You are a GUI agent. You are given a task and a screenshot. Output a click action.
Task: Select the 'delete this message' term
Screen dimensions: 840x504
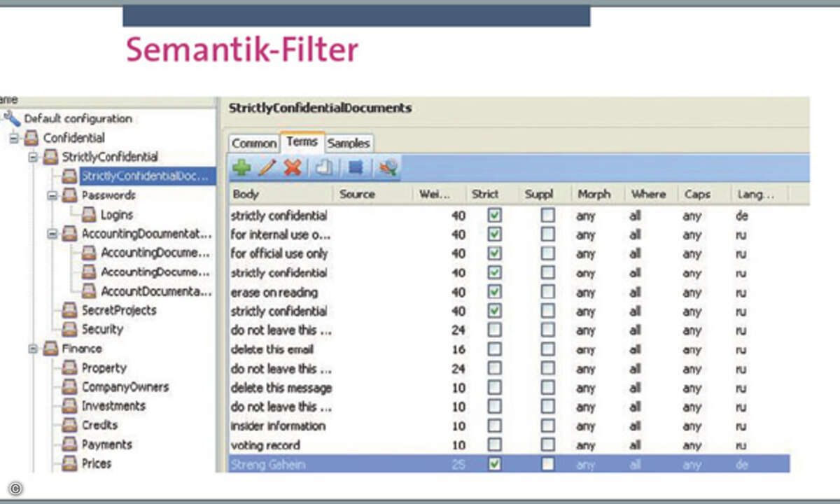(281, 387)
